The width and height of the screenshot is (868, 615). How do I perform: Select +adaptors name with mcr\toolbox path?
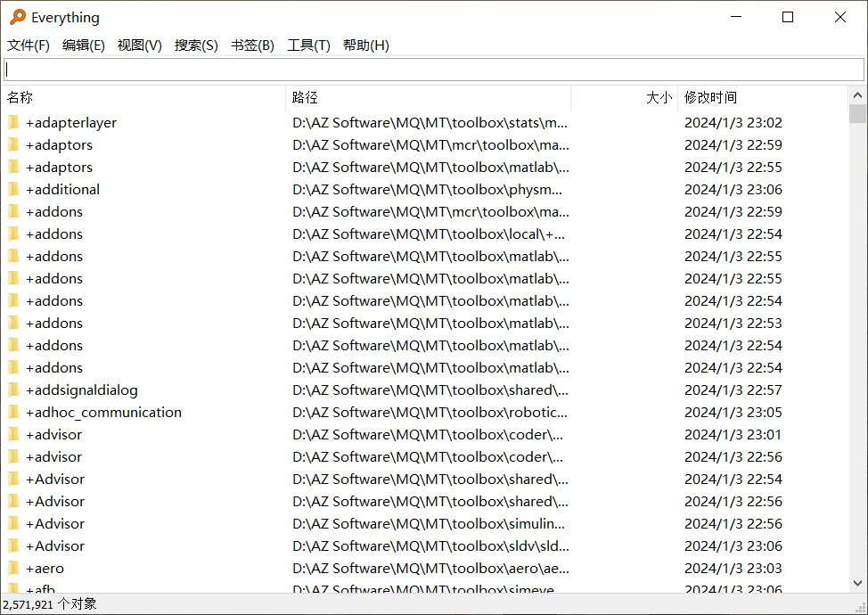[59, 144]
